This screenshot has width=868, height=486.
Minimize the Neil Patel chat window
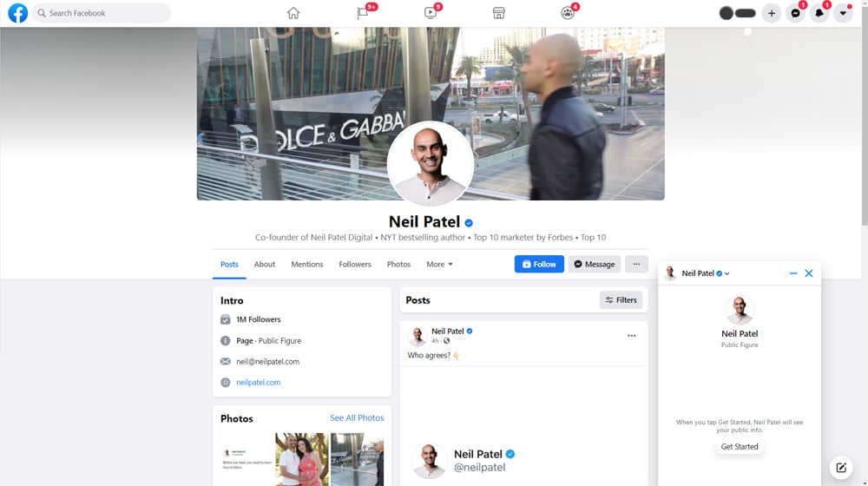tap(793, 273)
